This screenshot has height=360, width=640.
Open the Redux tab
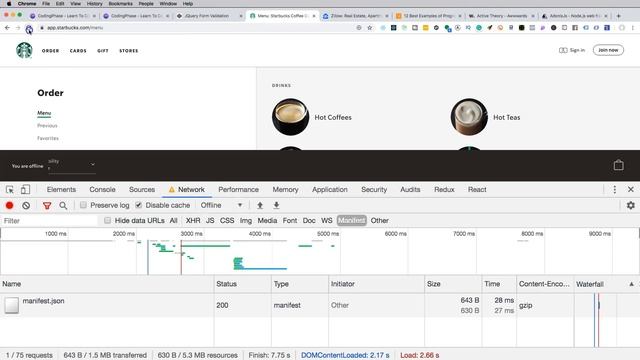coord(444,189)
